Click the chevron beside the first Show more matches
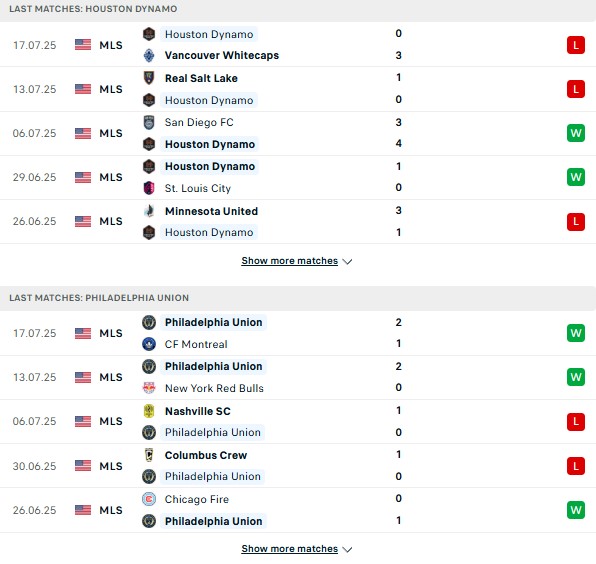596x564 pixels. click(x=347, y=261)
